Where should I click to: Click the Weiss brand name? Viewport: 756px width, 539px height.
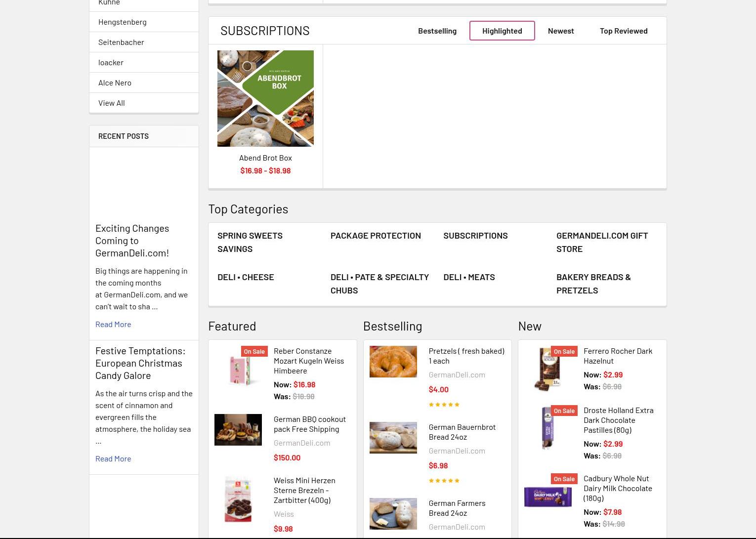[x=284, y=514]
